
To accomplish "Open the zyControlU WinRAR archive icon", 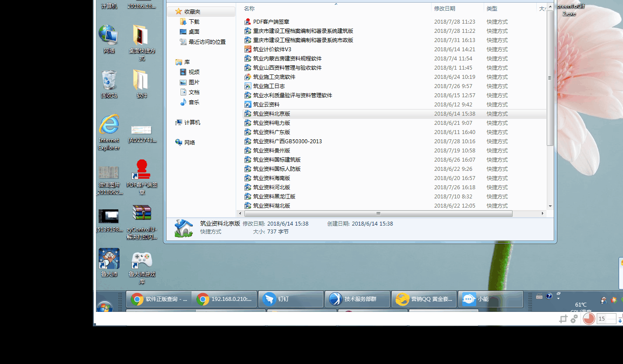I will [142, 214].
